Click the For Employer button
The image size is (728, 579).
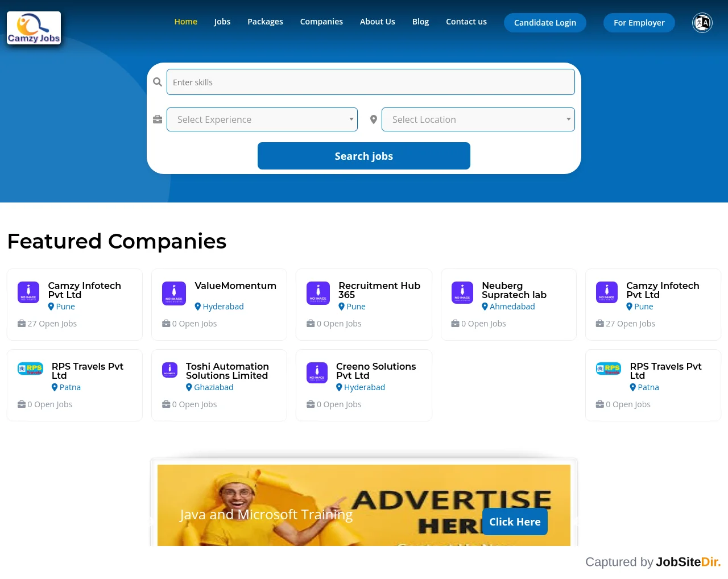click(x=639, y=23)
